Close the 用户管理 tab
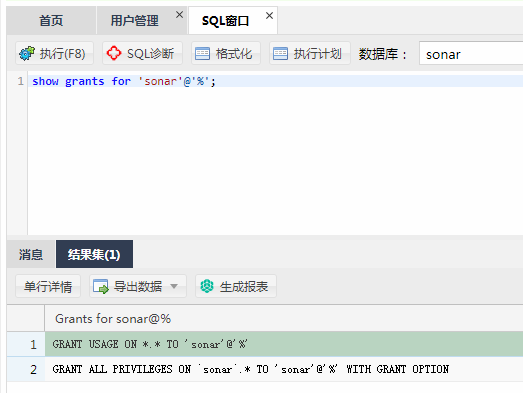 click(179, 15)
